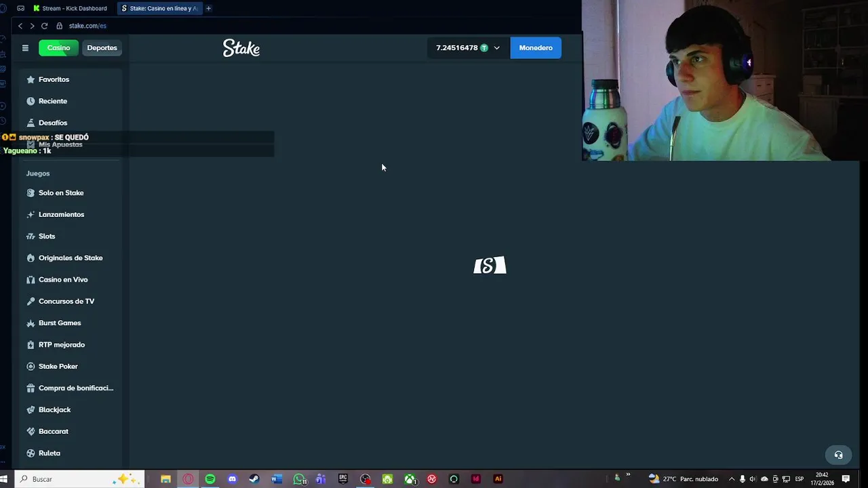868x488 pixels.
Task: Click the Concursos de TV microphone icon
Action: (x=31, y=302)
